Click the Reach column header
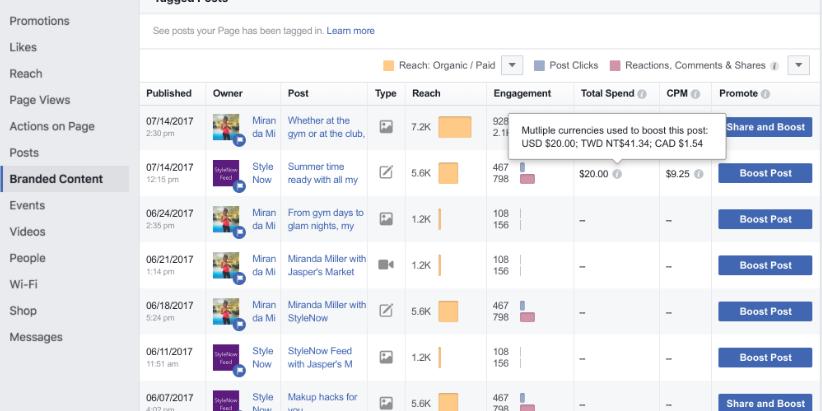The height and width of the screenshot is (411, 822). click(426, 93)
